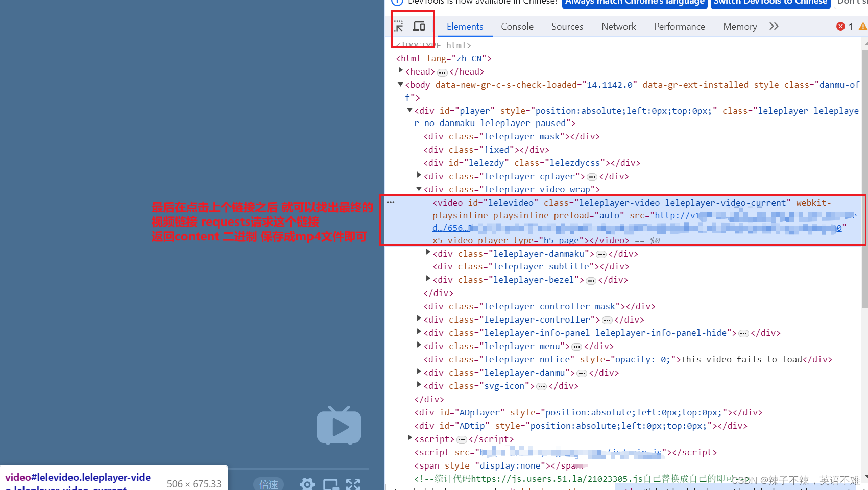
Task: Select the leleplayer-notice div line
Action: pos(628,359)
